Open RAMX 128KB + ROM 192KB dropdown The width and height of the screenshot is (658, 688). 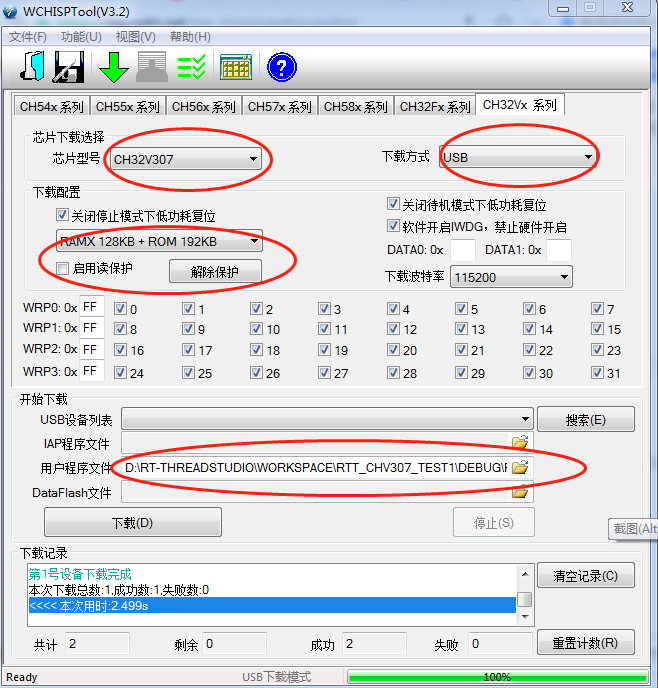pyautogui.click(x=159, y=241)
